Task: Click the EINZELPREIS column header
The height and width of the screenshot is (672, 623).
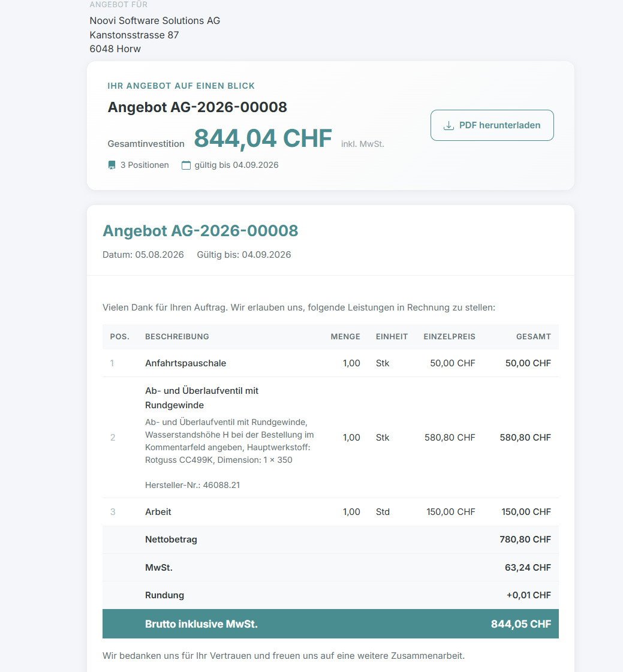Action: 449,336
